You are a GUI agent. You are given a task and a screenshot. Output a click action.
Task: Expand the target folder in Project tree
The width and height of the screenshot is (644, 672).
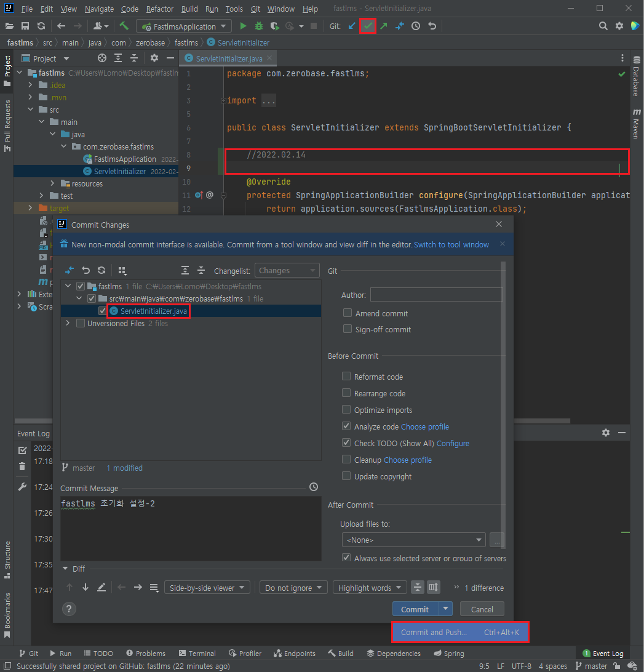click(30, 208)
